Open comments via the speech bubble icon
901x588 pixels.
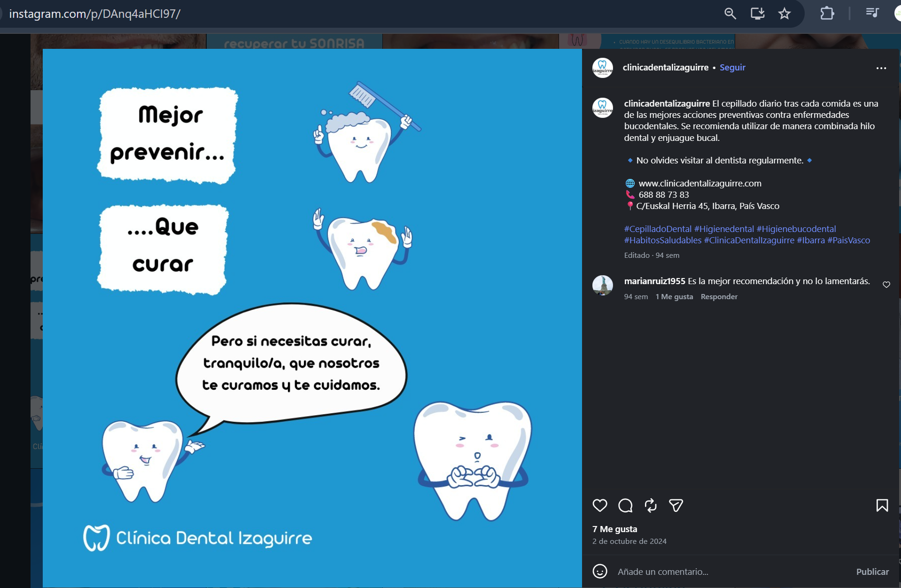[x=625, y=505]
